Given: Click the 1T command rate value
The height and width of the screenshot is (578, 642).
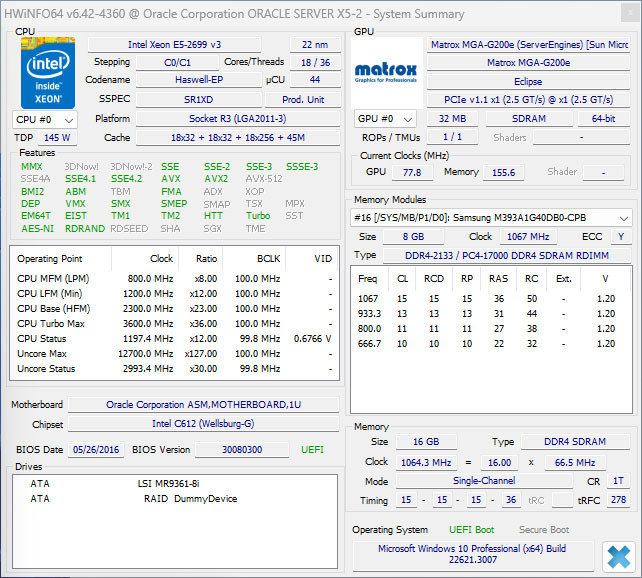Looking at the screenshot, I should (618, 481).
